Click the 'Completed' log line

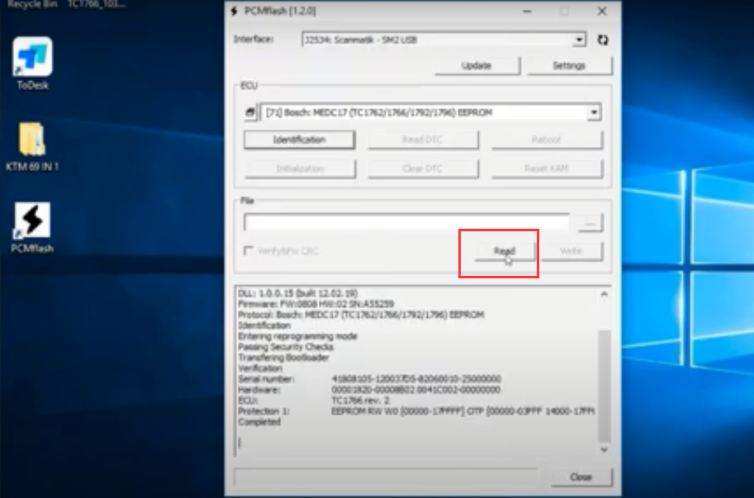click(259, 422)
